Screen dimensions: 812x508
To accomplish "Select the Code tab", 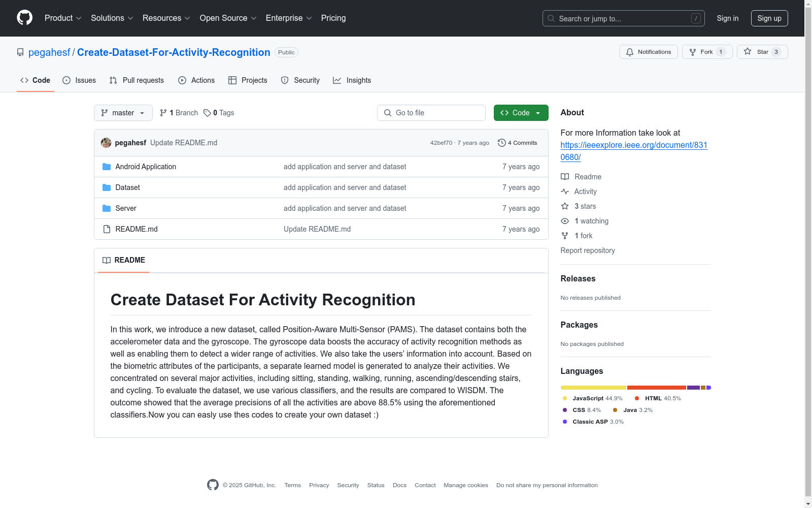I will (x=36, y=80).
